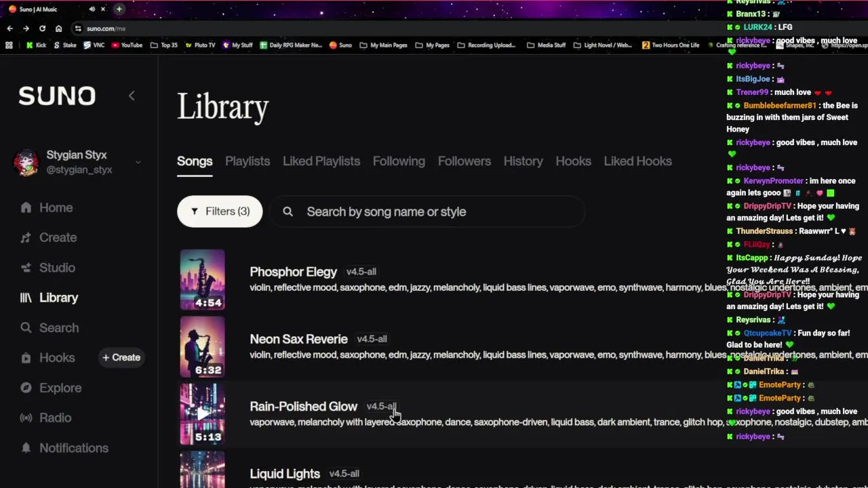
Task: Switch to the Hooks tab in Library
Action: [573, 161]
